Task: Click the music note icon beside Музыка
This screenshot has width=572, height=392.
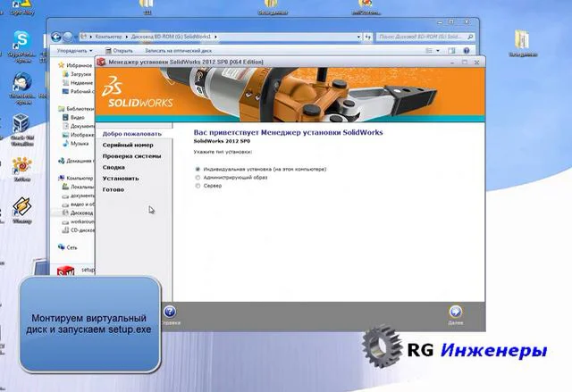Action: click(x=65, y=143)
